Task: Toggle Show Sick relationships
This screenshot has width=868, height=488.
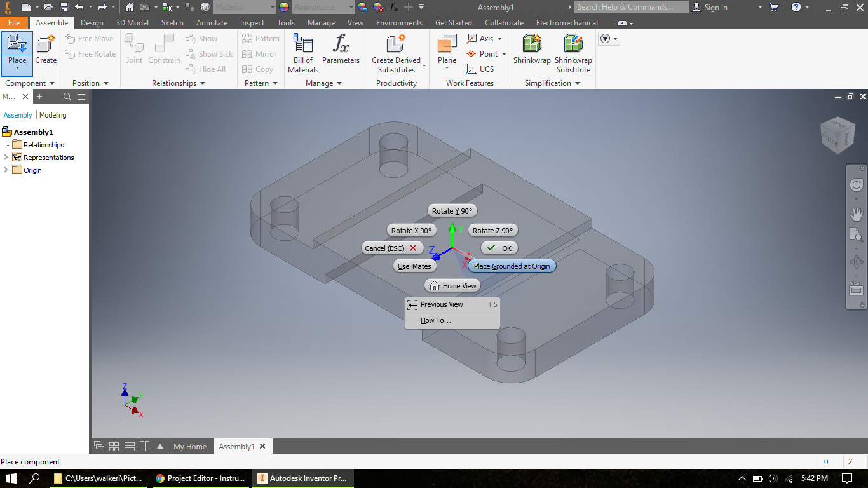Action: 209,53
